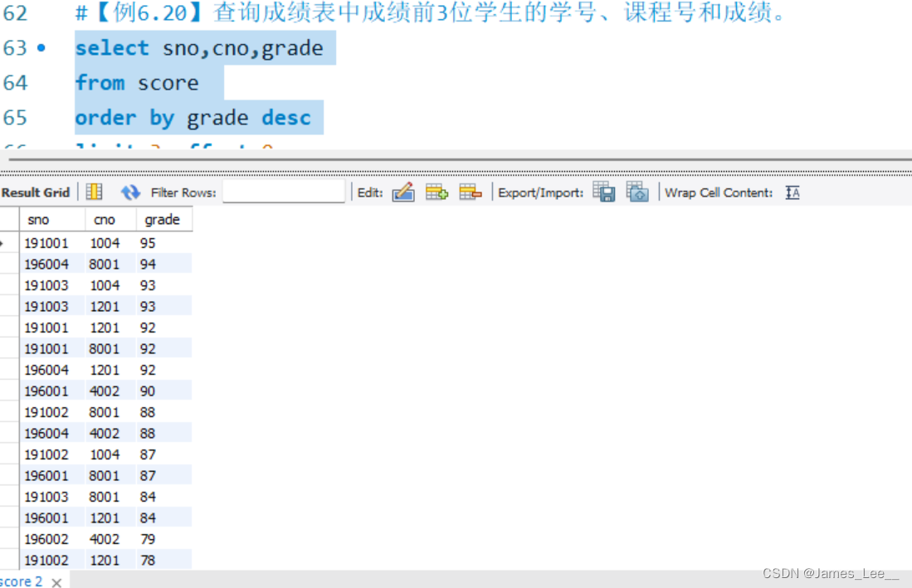This screenshot has height=588, width=912.
Task: Refresh the result grid data
Action: click(130, 192)
